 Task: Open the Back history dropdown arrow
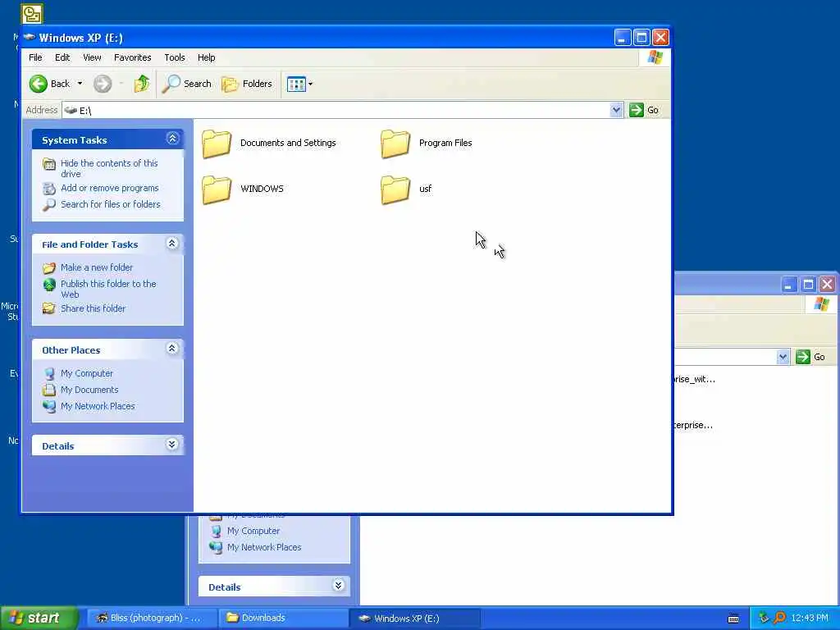(x=80, y=84)
